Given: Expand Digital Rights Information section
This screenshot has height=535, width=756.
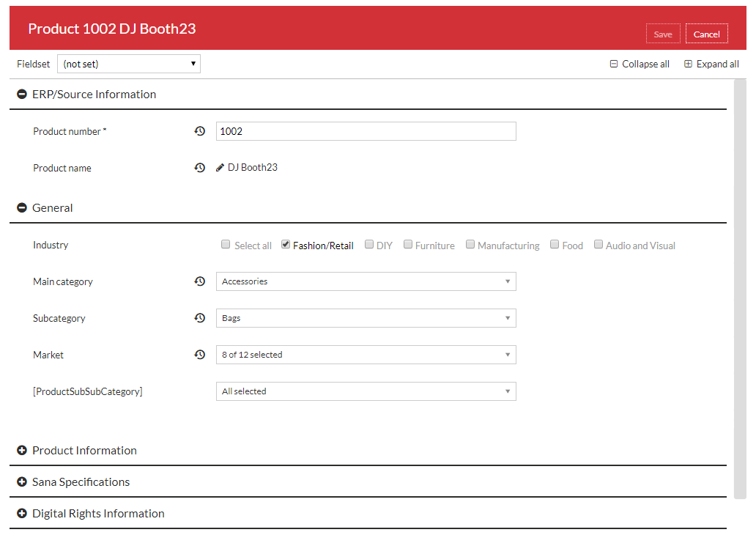Looking at the screenshot, I should (x=22, y=513).
